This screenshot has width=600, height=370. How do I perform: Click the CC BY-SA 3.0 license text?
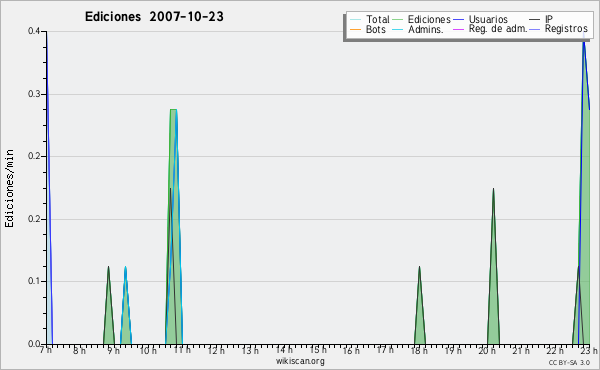point(569,362)
